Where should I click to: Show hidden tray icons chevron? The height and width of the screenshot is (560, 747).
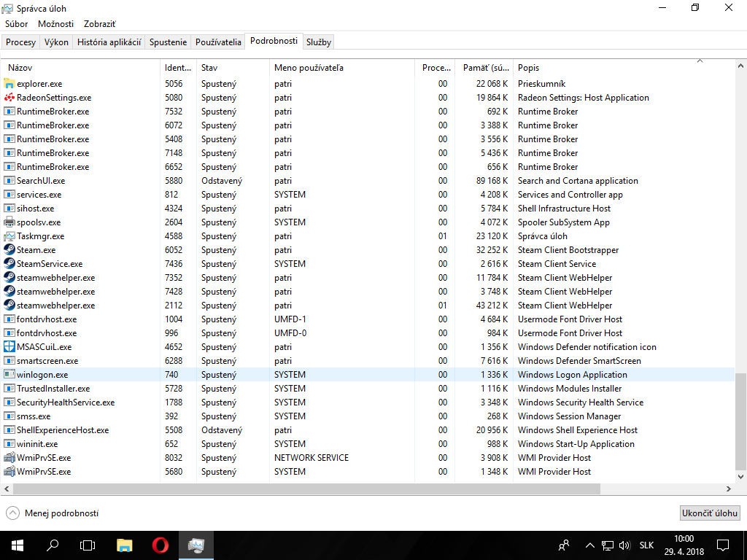tap(589, 545)
